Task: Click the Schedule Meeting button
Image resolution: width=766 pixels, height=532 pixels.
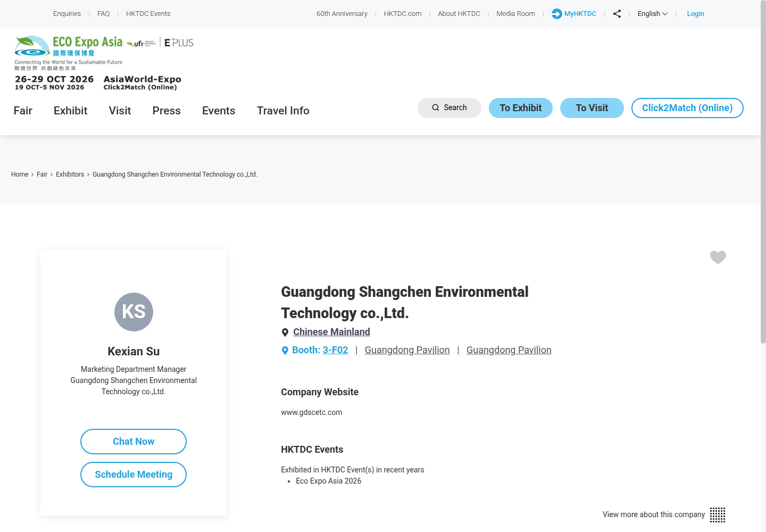Action: point(134,475)
